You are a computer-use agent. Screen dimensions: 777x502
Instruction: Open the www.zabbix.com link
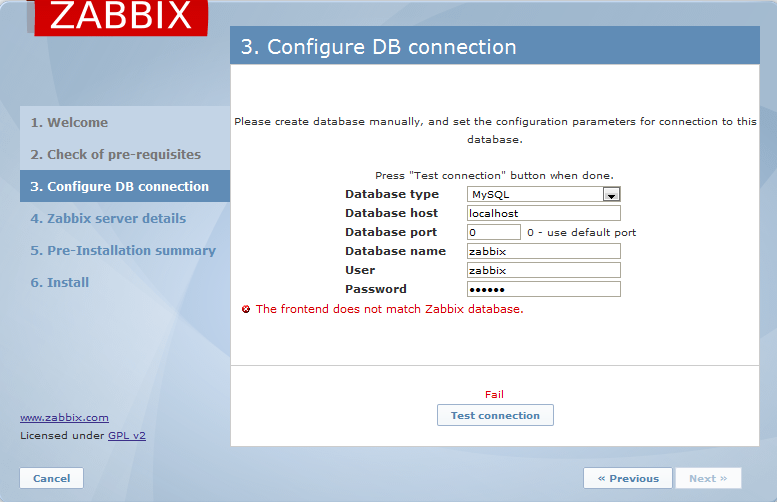64,418
